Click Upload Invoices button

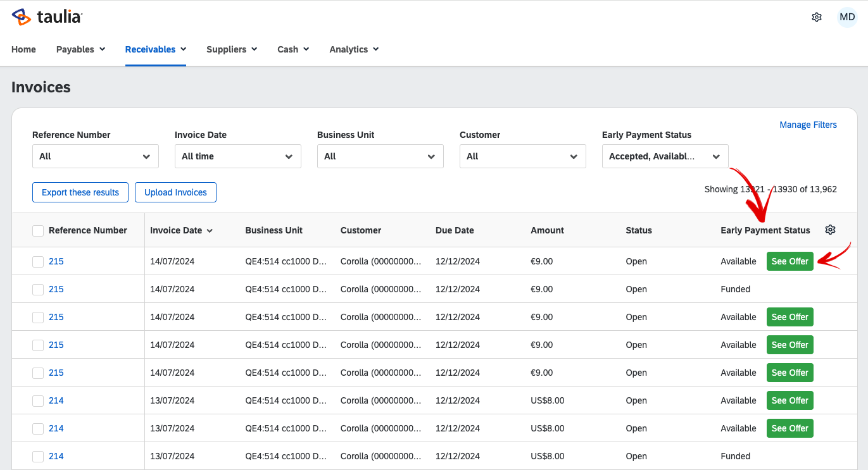pos(175,192)
